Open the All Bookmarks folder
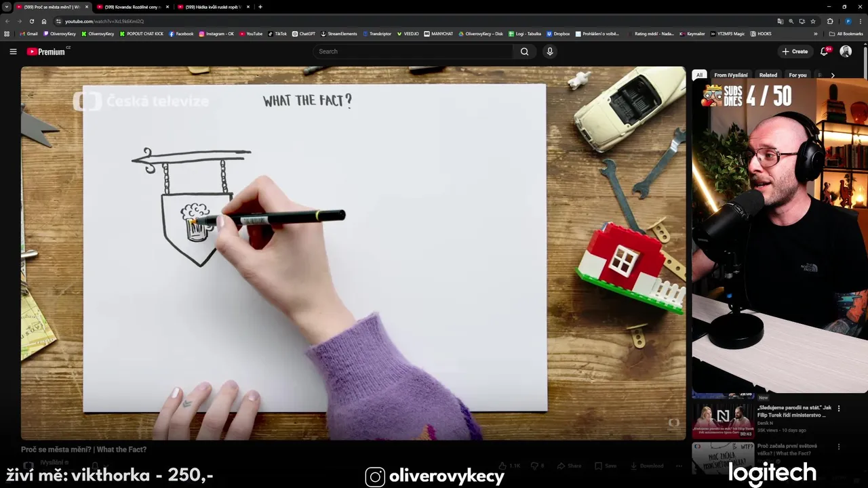 coord(846,33)
